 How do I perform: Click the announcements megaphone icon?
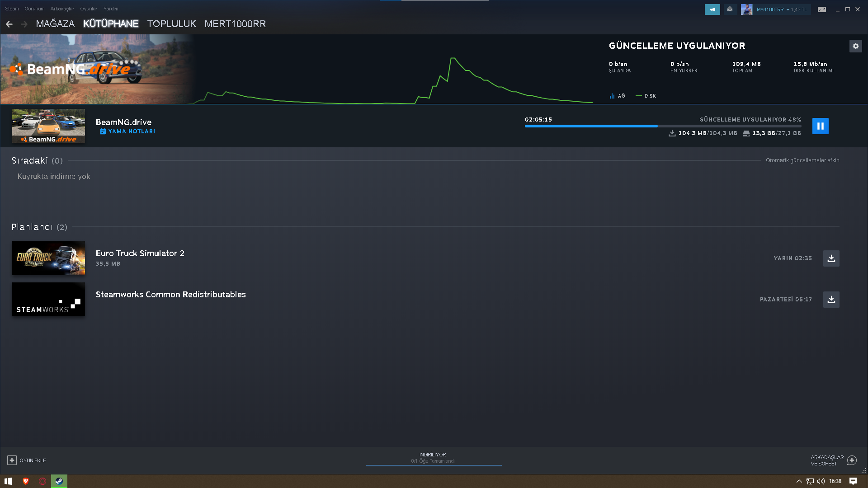click(x=712, y=9)
